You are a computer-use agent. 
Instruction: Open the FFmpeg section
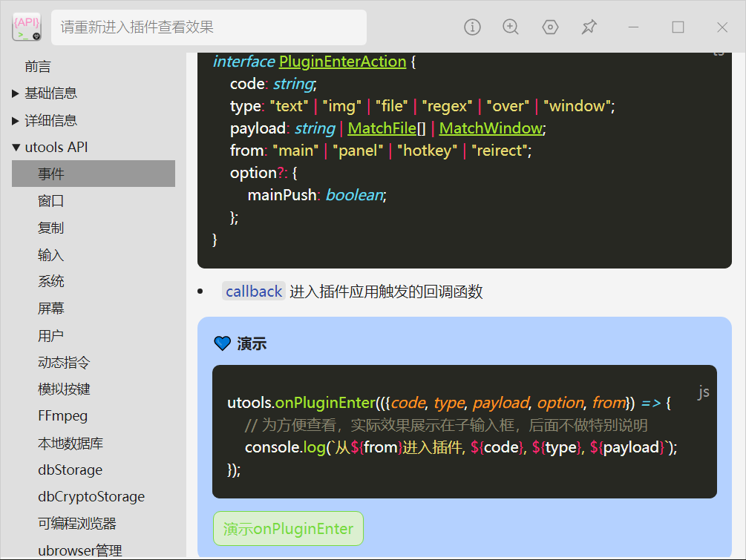tap(63, 416)
